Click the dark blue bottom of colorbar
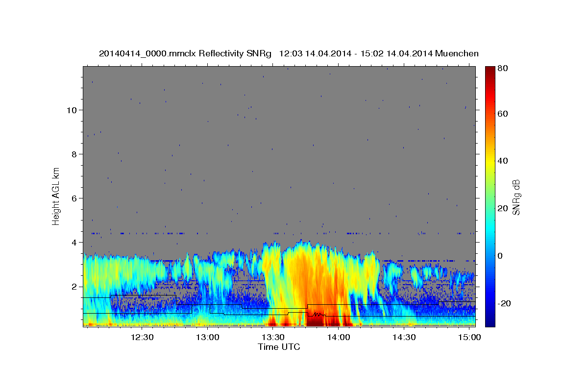The image size is (588, 392). [490, 322]
